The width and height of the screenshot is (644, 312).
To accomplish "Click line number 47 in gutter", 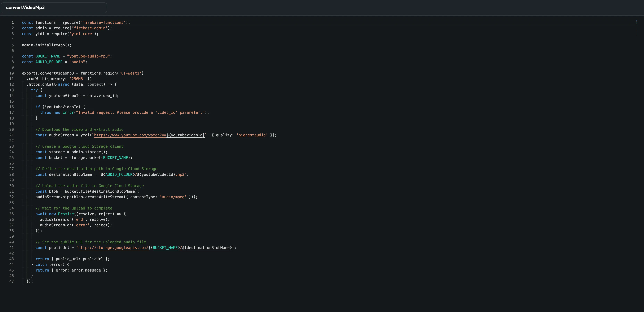I will tap(11, 281).
